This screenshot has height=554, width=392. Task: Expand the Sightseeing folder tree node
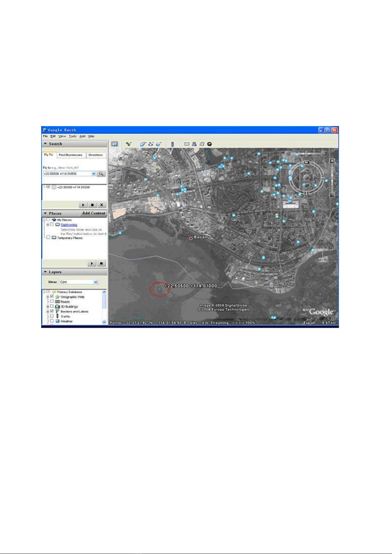[48, 225]
